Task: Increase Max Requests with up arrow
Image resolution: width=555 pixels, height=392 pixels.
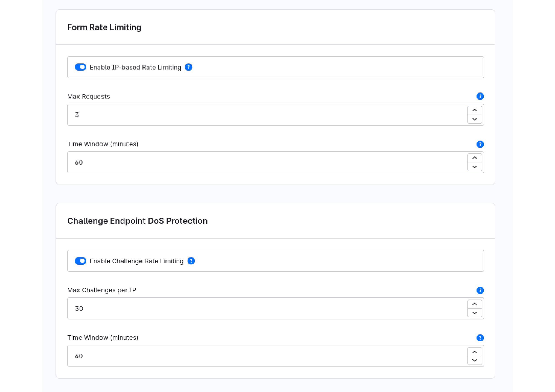Action: 475,110
